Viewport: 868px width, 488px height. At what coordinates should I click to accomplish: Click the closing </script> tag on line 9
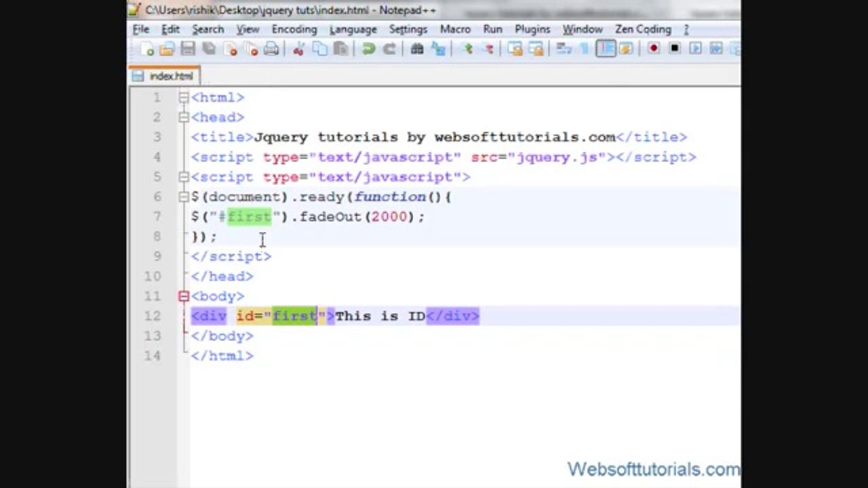point(231,256)
